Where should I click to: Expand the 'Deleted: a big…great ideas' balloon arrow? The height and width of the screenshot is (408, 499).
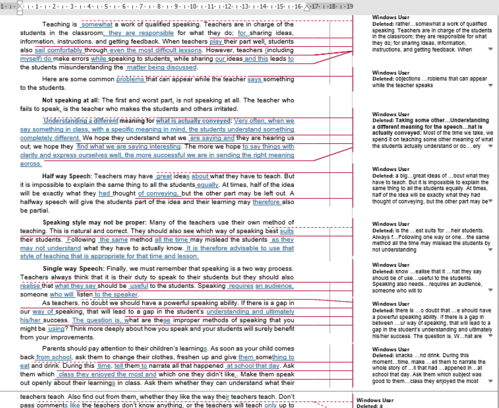(490, 201)
